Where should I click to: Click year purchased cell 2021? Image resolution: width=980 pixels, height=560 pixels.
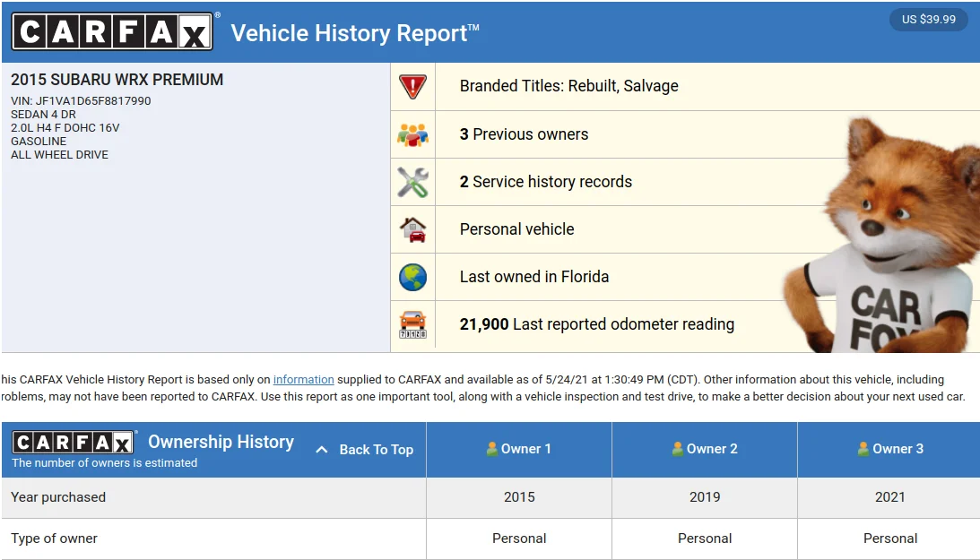[x=890, y=497]
